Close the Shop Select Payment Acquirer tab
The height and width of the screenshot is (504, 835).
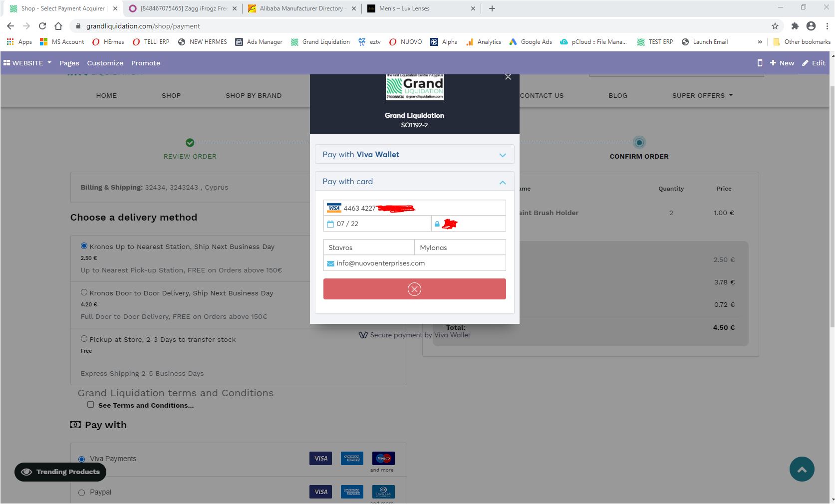[115, 8]
